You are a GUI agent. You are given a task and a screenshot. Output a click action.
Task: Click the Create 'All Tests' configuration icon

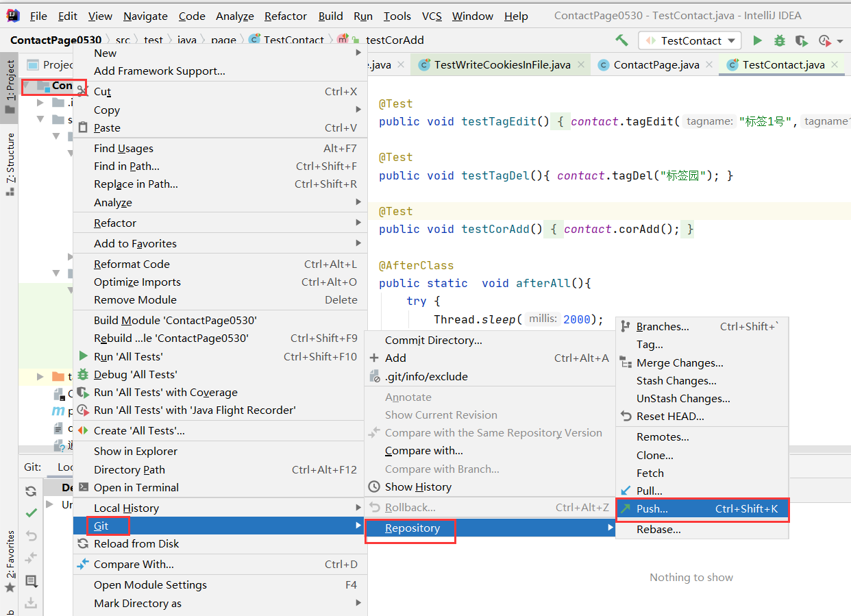83,430
